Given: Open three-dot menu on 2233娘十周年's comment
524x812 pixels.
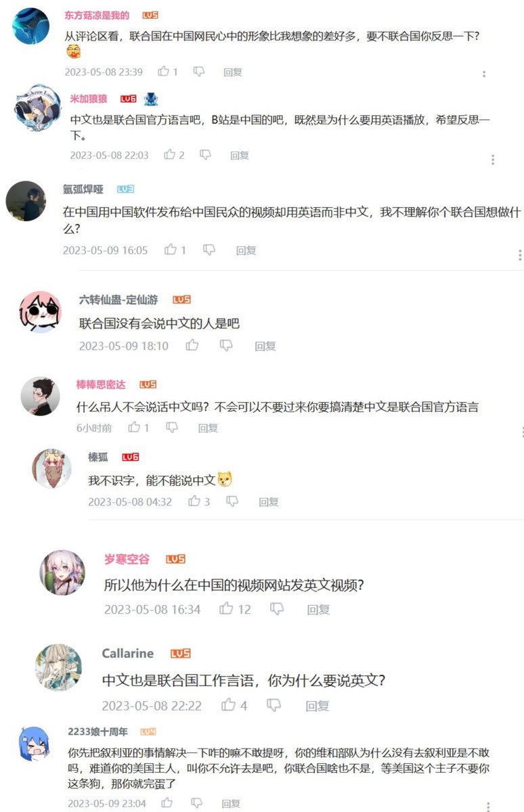Looking at the screenshot, I should (489, 806).
